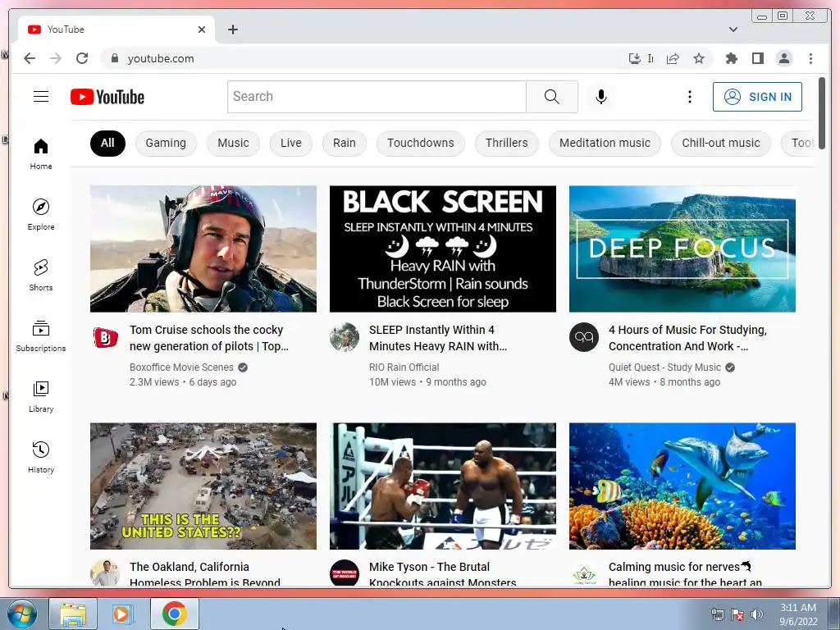
Task: Click the SIGN IN button
Action: coord(757,97)
